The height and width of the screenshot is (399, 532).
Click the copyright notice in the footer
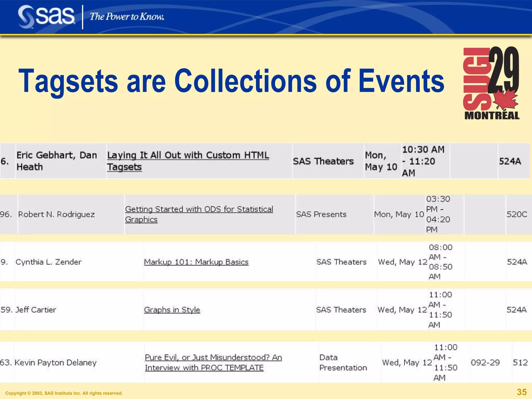(x=64, y=393)
